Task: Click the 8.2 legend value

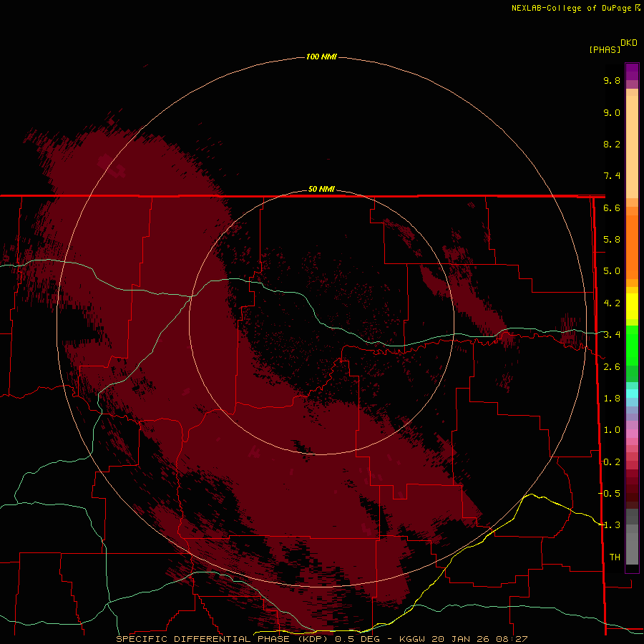Action: click(612, 144)
